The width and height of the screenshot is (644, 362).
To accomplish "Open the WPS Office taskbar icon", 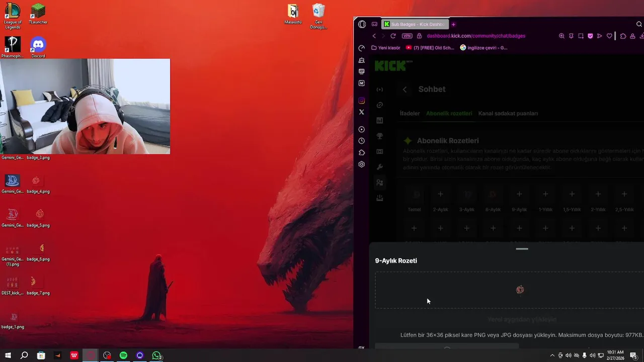I will [x=74, y=355].
